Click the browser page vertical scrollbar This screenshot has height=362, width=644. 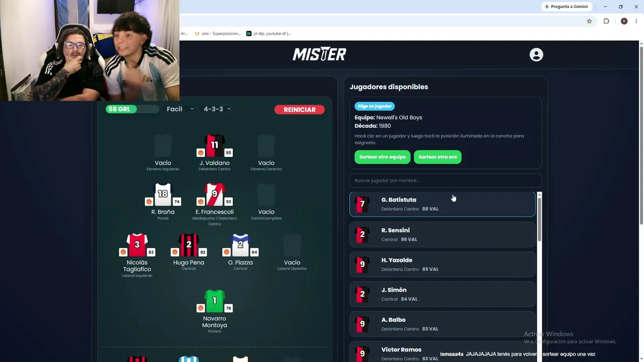click(x=641, y=136)
